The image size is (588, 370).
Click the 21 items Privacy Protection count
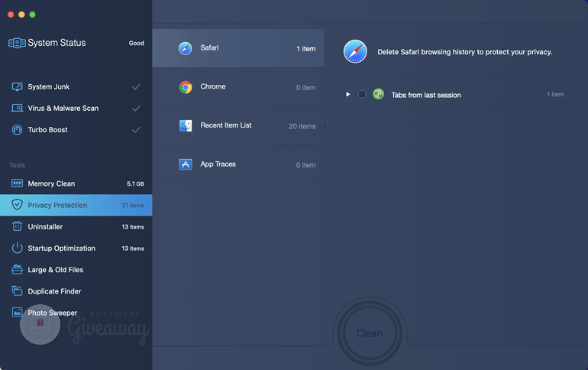coord(133,206)
